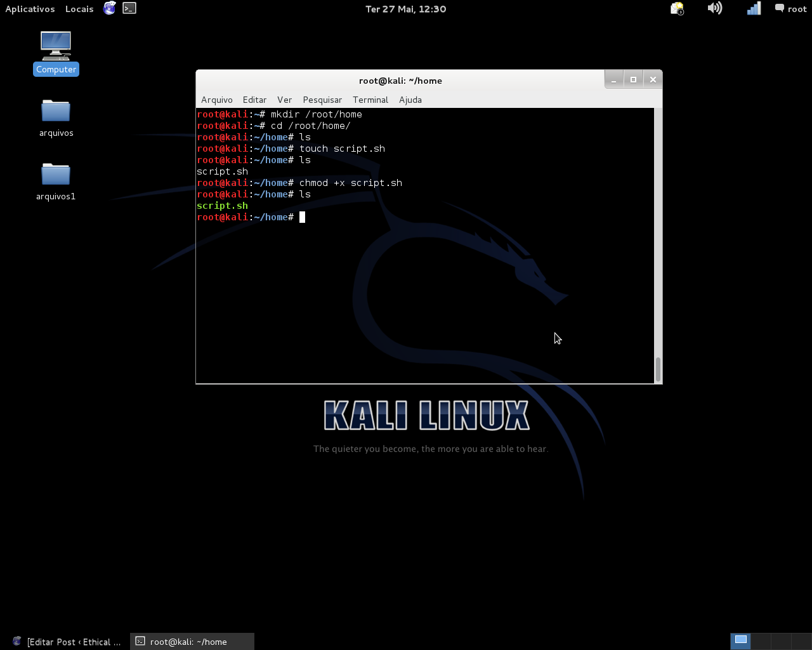The image size is (812, 650).
Task: Open the Pesquisar menu in terminal
Action: [322, 100]
